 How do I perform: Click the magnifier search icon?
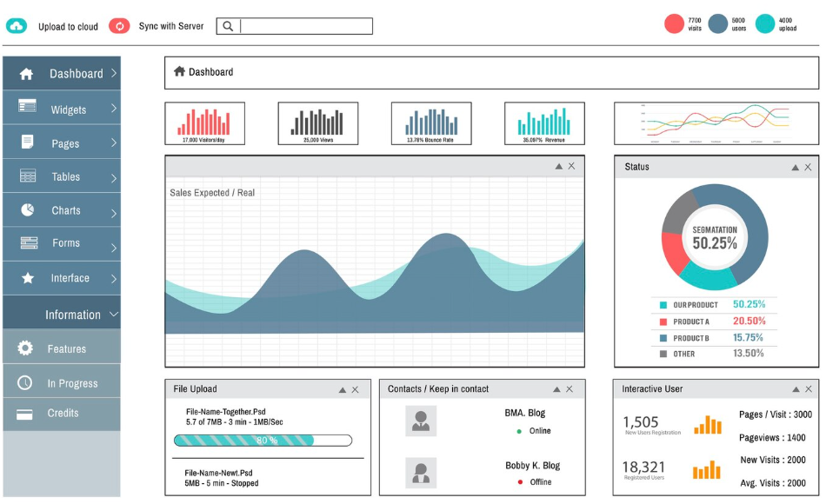(228, 26)
